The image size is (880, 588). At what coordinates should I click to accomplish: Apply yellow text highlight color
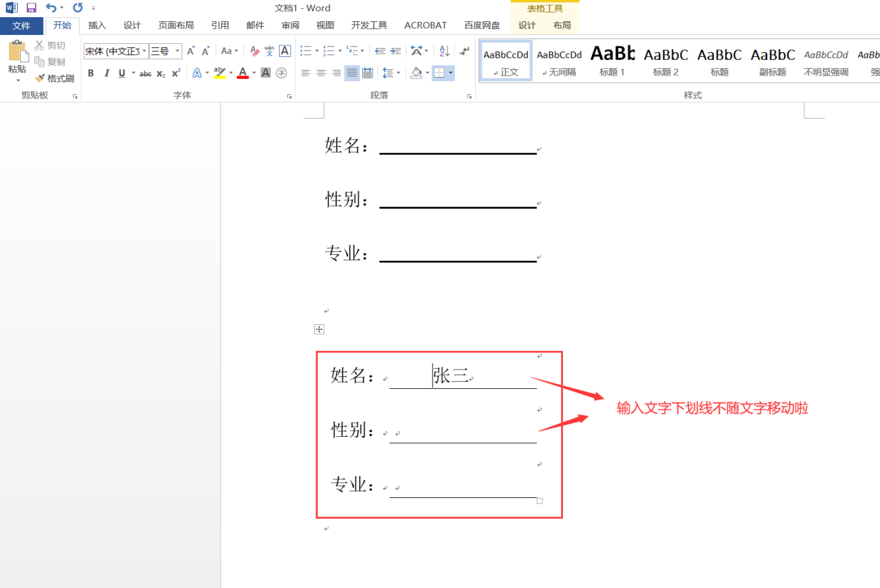click(219, 73)
